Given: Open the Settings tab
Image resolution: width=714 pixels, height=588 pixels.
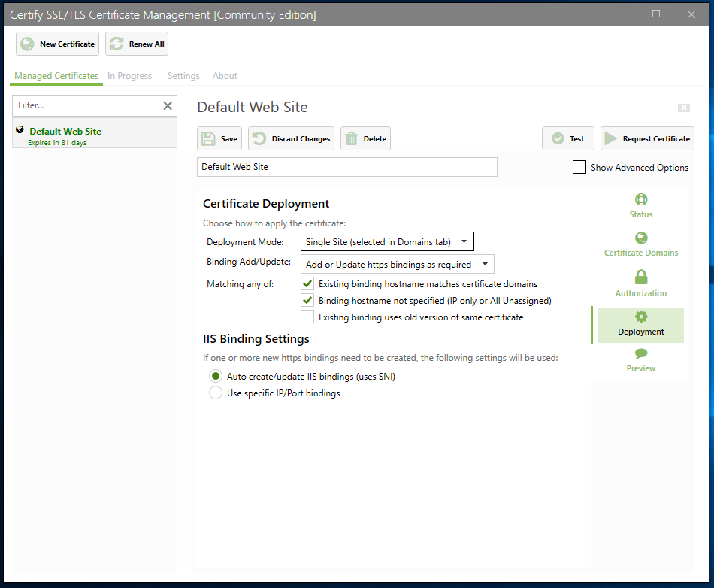Looking at the screenshot, I should coord(183,76).
